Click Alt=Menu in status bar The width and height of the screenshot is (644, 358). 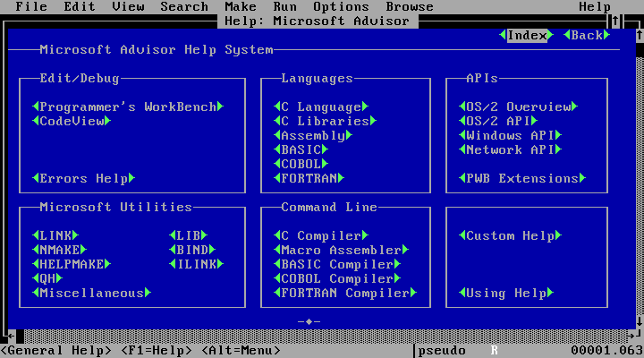[241, 351]
